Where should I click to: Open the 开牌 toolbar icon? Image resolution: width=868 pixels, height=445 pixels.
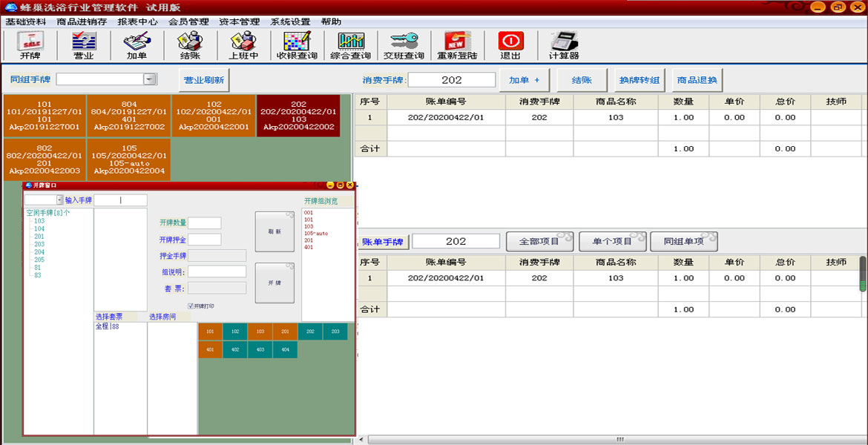pyautogui.click(x=30, y=45)
